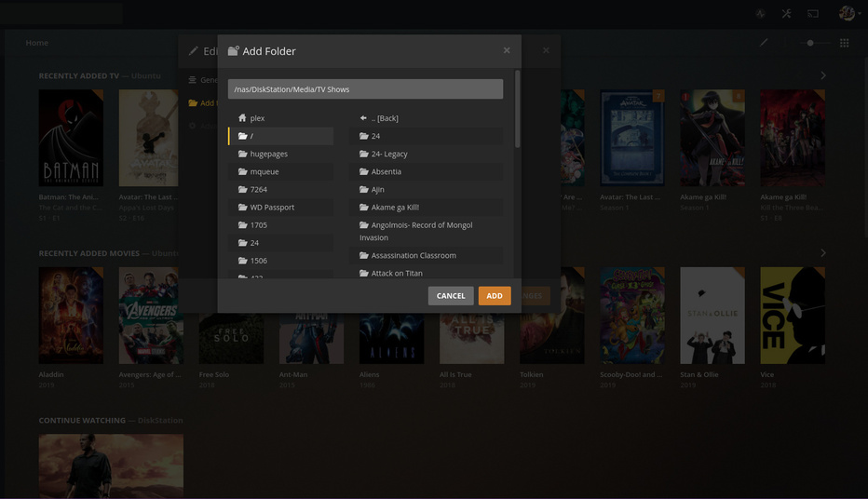Open the Aliens movie poster

tap(391, 338)
